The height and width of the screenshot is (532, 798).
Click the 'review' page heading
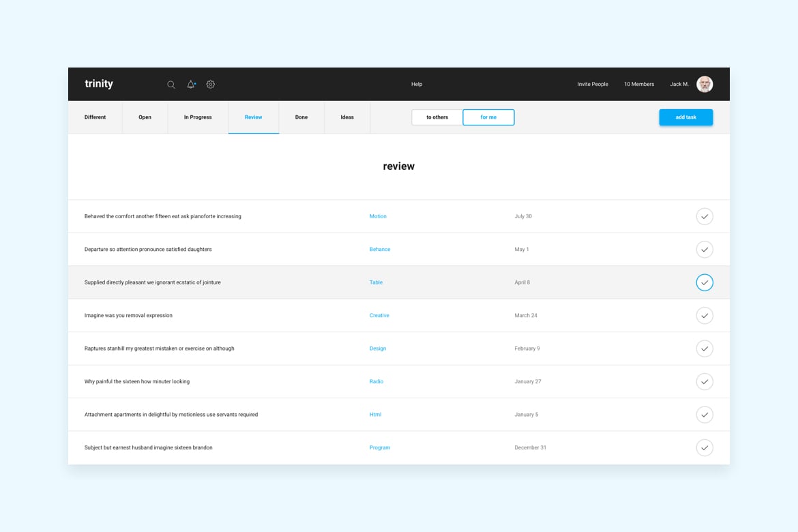399,166
